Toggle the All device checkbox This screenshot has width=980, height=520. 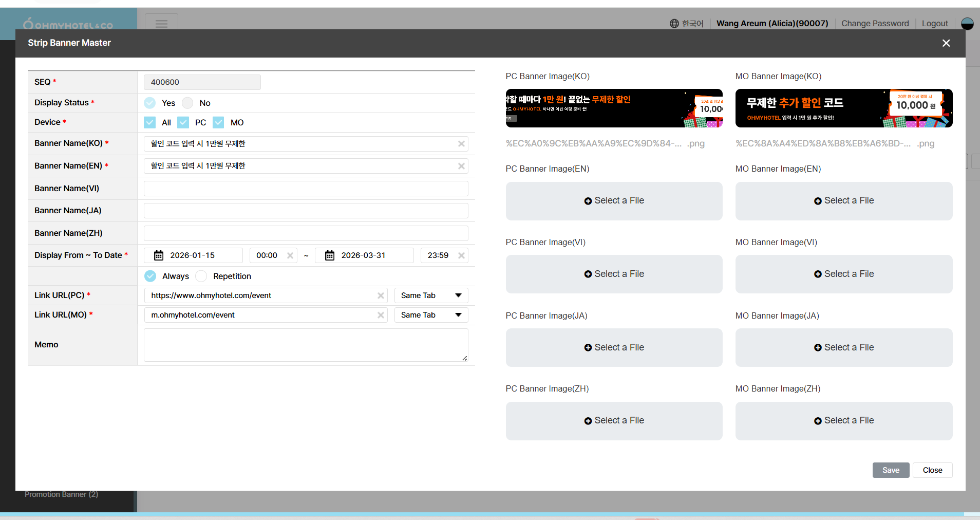pyautogui.click(x=150, y=122)
